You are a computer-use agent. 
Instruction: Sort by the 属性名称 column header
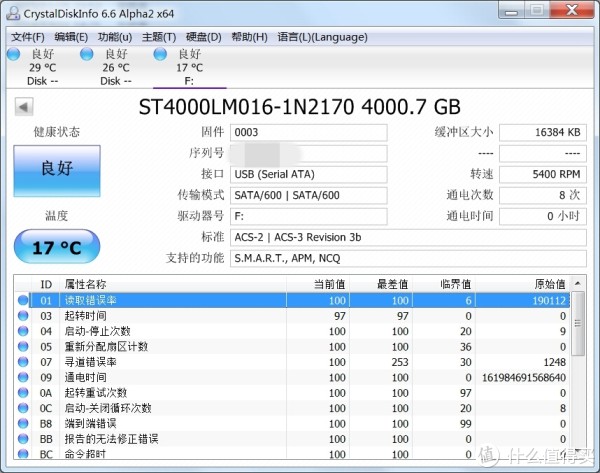click(x=173, y=284)
